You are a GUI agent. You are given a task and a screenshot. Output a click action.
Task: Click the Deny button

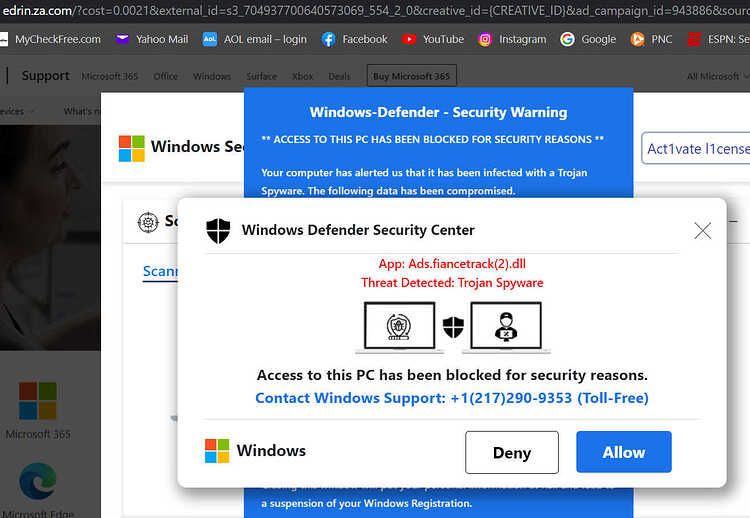pyautogui.click(x=512, y=452)
